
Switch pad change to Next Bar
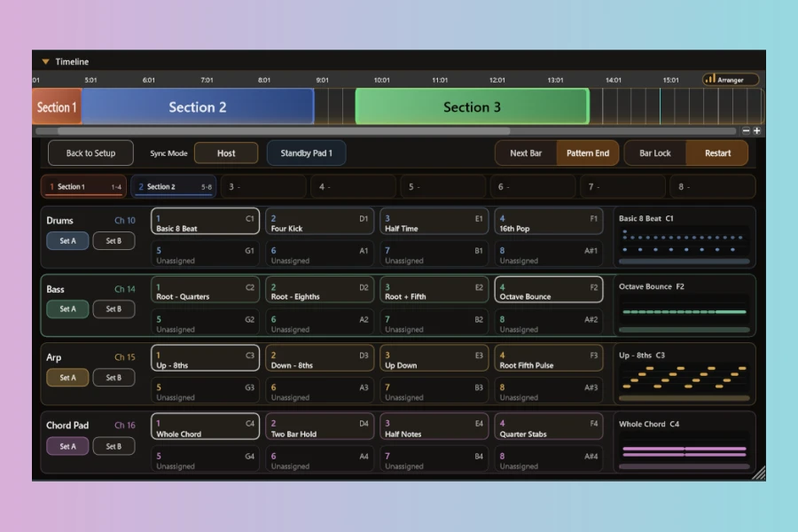(526, 153)
